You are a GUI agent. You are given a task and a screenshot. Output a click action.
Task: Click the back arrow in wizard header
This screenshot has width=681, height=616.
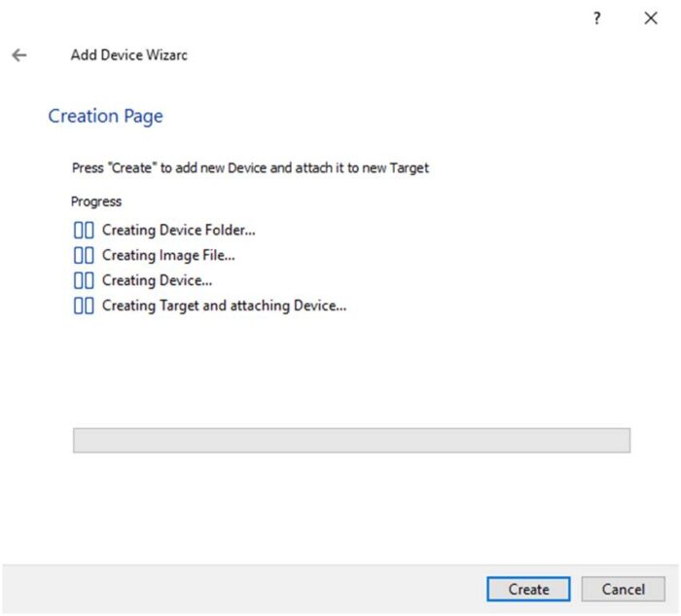pyautogui.click(x=18, y=55)
